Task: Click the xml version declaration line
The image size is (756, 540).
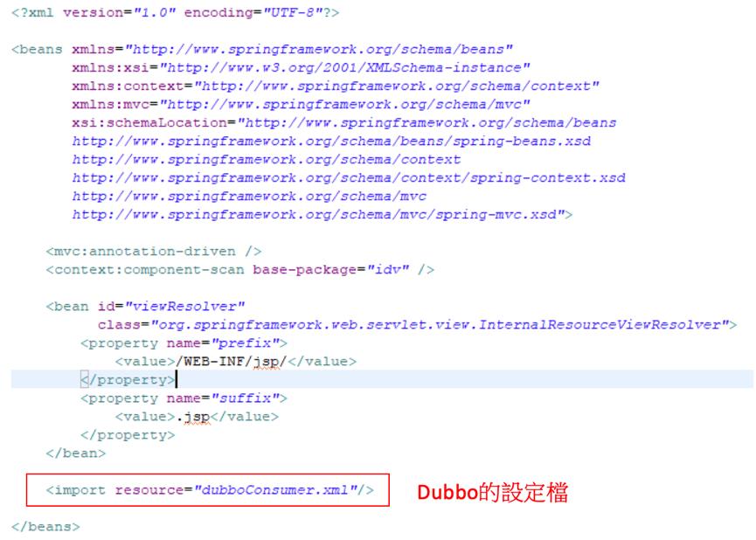Action: tap(176, 12)
